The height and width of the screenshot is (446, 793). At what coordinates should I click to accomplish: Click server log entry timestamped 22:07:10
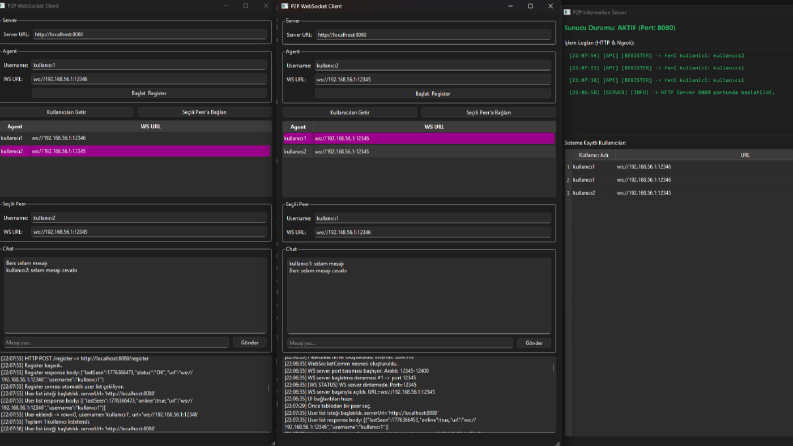(x=656, y=80)
